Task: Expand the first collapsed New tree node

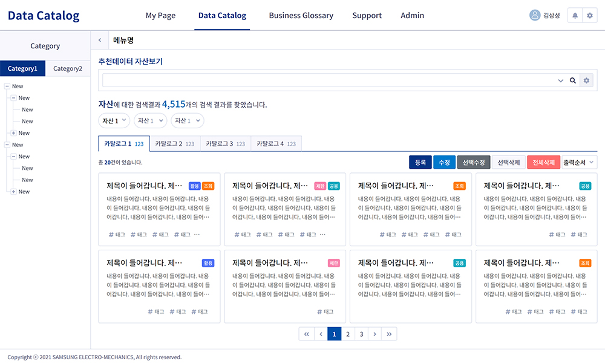Action: coord(13,133)
